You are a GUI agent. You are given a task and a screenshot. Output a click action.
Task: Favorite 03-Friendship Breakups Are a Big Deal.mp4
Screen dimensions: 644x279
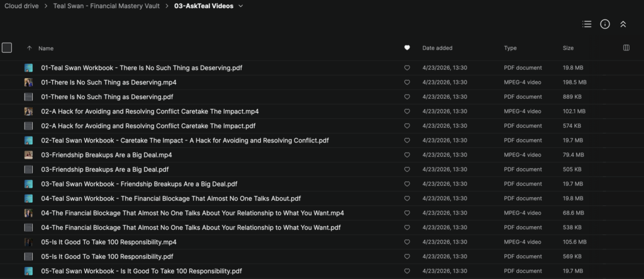tap(407, 155)
